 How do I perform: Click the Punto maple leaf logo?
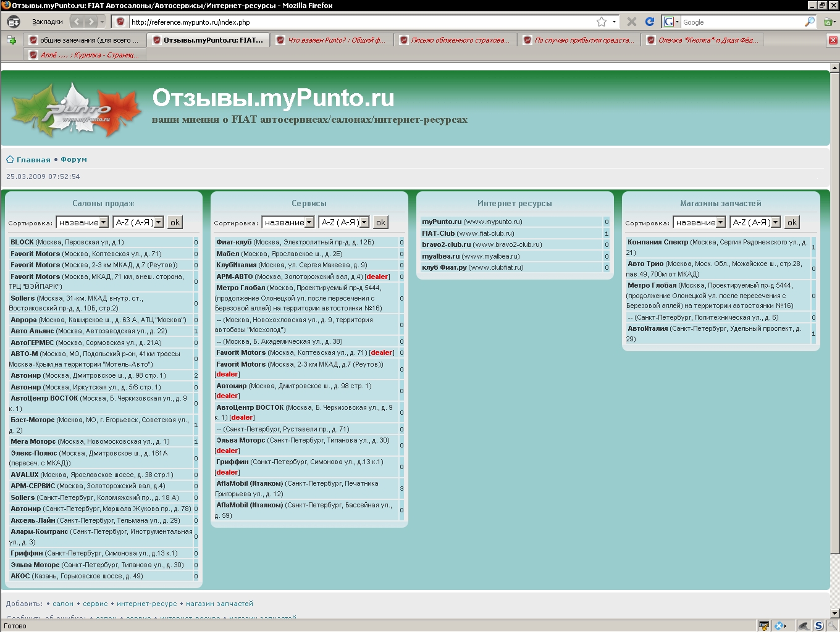pos(77,109)
